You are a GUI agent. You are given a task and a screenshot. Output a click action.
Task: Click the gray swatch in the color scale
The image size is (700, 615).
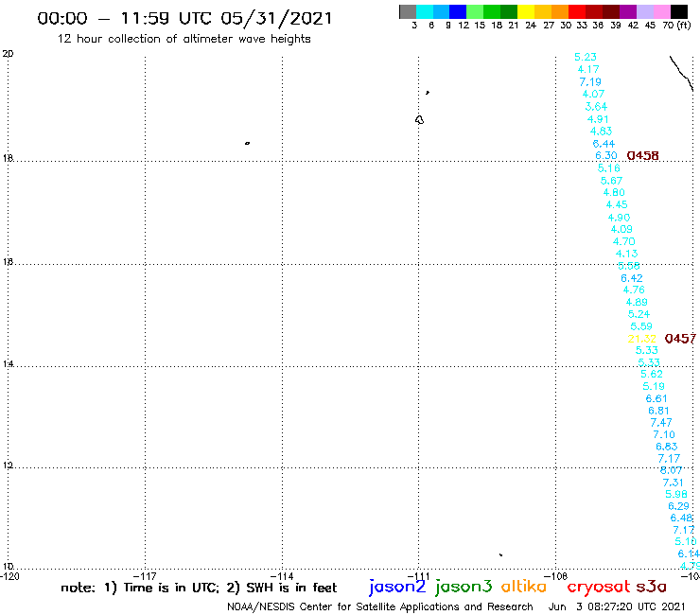pos(408,11)
